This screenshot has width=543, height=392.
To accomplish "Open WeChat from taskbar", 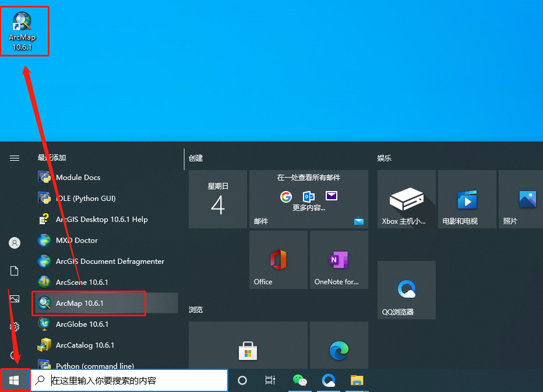I will [x=300, y=380].
